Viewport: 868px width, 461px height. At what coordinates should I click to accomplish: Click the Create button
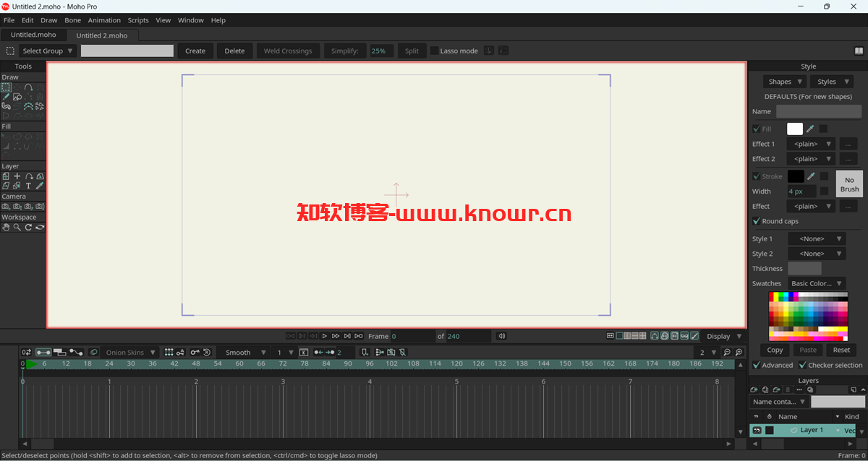[x=195, y=51]
